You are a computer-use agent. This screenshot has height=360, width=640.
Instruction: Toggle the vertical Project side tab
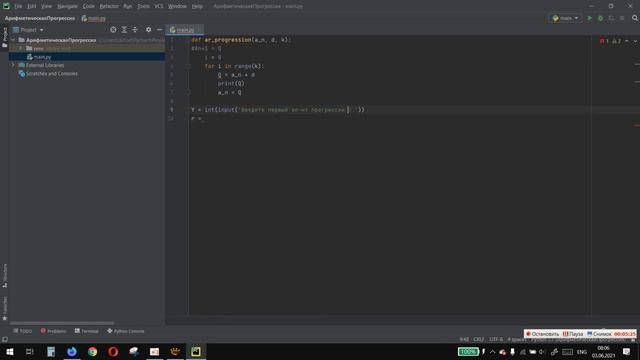pyautogui.click(x=4, y=37)
